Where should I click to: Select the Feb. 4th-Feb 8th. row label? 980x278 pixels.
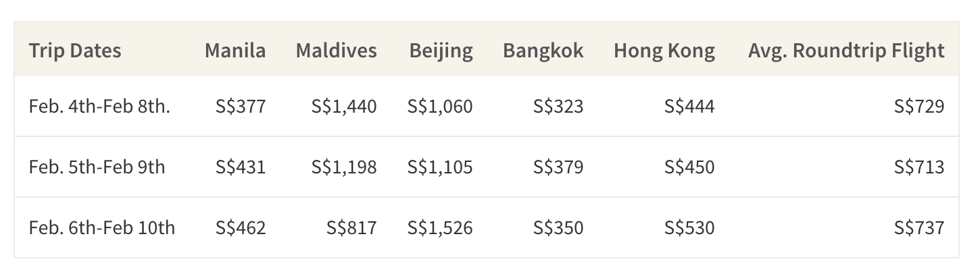tap(99, 106)
